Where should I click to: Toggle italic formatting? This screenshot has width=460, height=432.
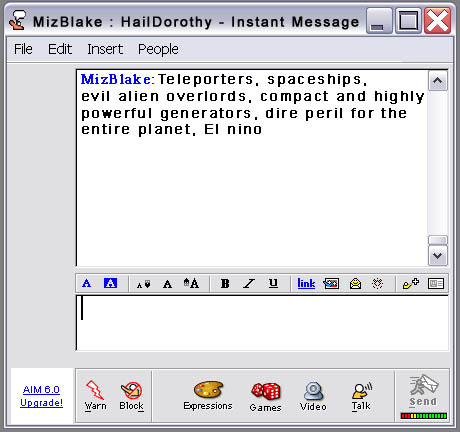pos(249,283)
